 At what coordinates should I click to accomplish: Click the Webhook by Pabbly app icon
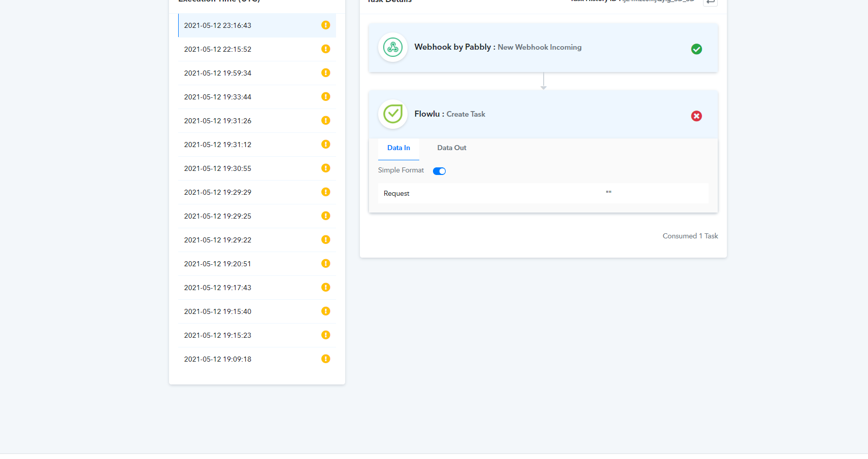pyautogui.click(x=393, y=47)
